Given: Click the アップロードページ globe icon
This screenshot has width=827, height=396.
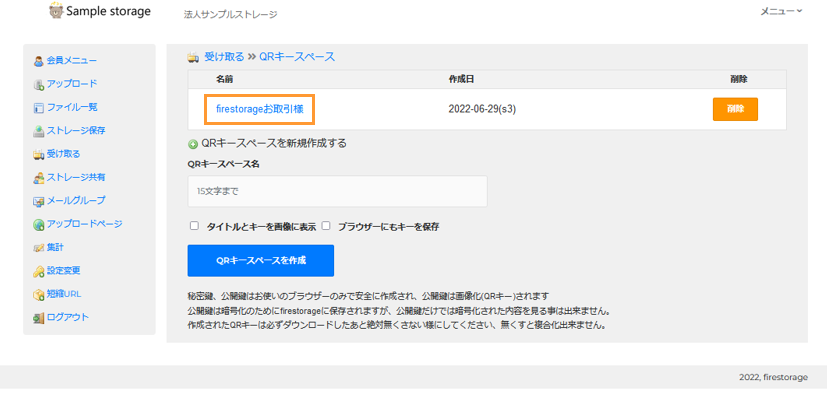Looking at the screenshot, I should (39, 225).
